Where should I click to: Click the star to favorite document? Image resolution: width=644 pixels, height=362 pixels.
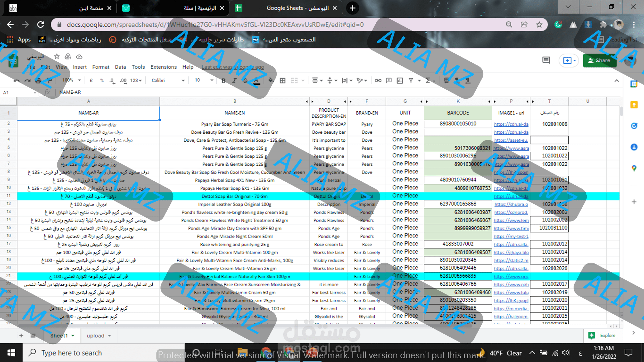56,56
